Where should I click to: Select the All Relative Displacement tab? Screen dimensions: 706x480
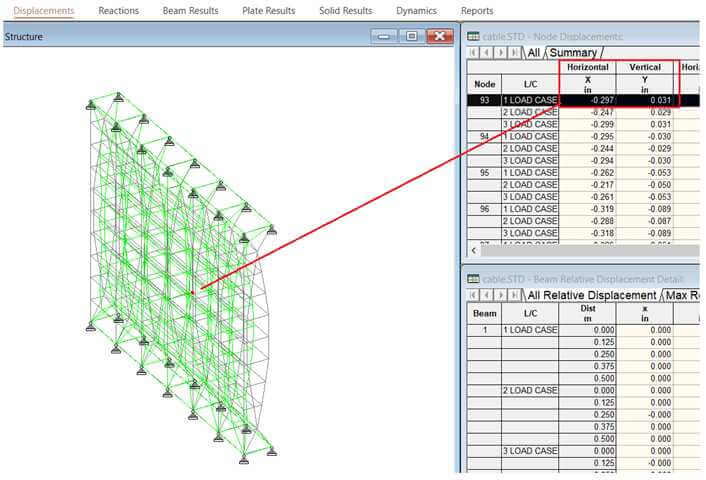[x=592, y=295]
